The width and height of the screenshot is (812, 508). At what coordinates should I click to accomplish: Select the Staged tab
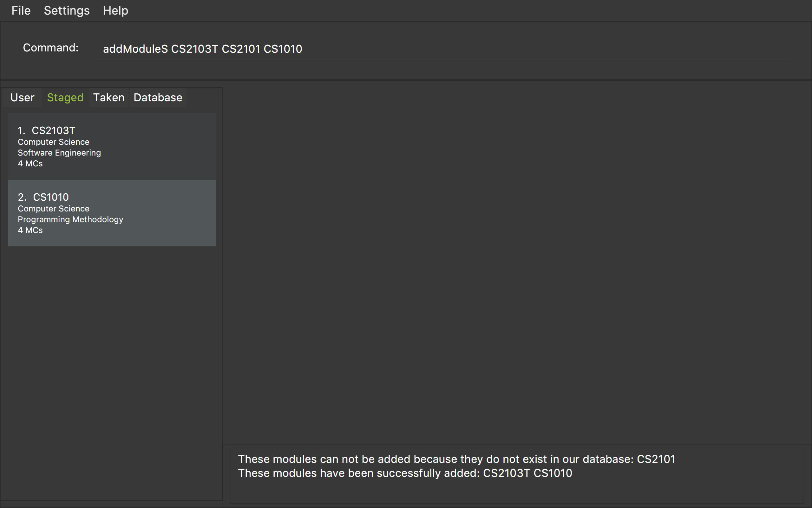click(65, 97)
